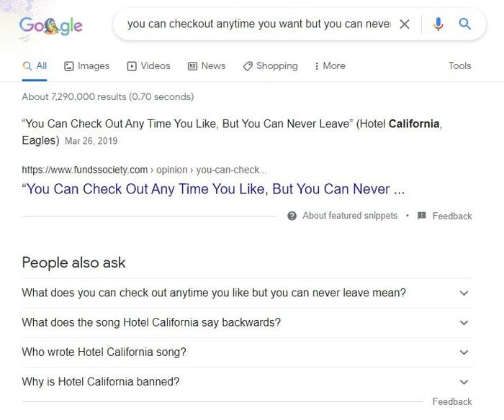504x420 pixels.
Task: Click the question mark icon for featured snippets
Action: pyautogui.click(x=292, y=216)
